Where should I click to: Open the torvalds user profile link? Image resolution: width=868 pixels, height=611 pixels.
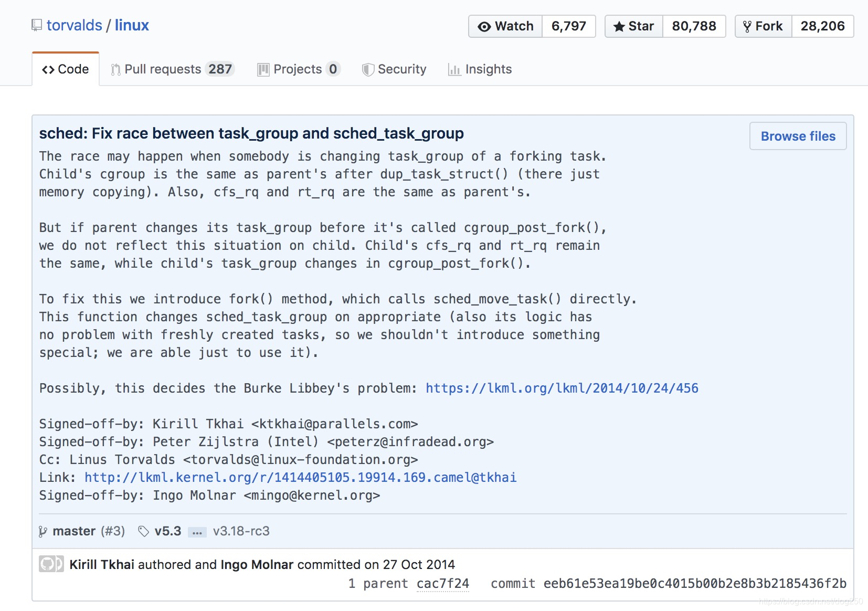point(74,25)
